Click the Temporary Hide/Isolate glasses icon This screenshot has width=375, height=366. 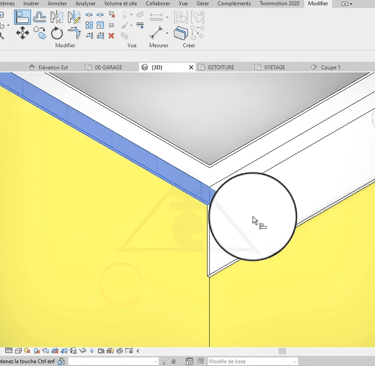tap(83, 351)
